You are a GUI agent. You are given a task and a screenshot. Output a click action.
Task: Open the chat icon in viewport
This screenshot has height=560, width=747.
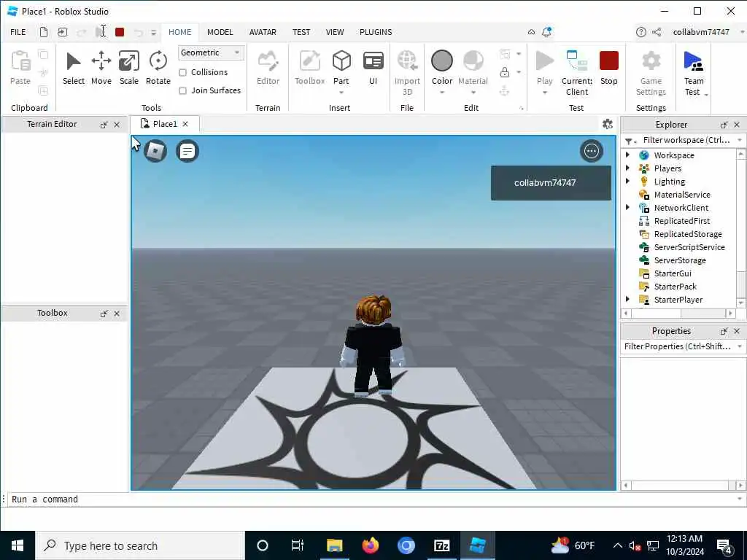(x=187, y=151)
